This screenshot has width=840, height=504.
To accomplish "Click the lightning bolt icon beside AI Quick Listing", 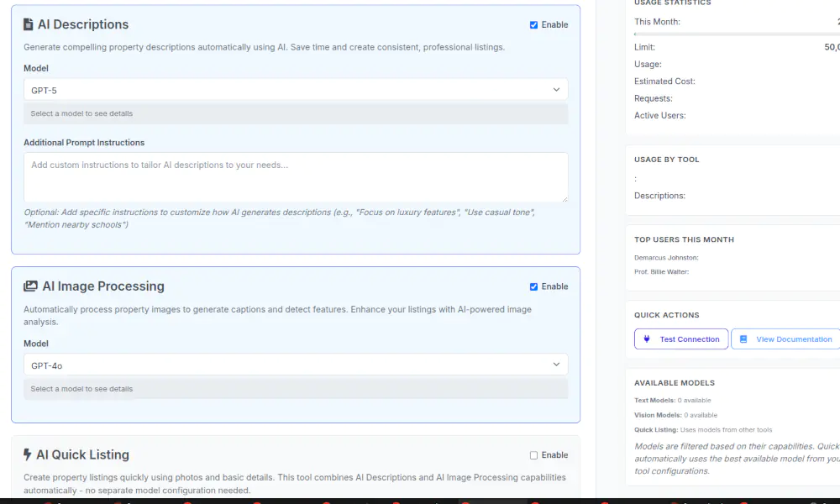I will (x=28, y=455).
